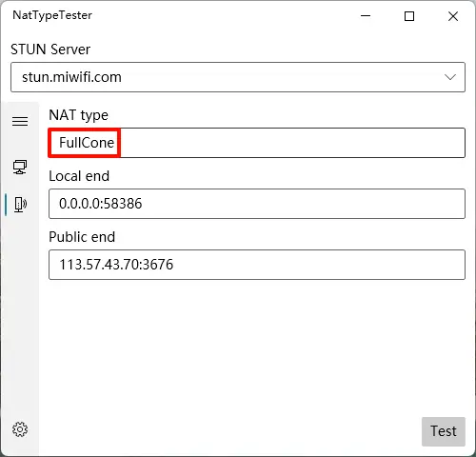Select the device with signal waves icon
Image resolution: width=476 pixels, height=457 pixels.
[x=20, y=205]
